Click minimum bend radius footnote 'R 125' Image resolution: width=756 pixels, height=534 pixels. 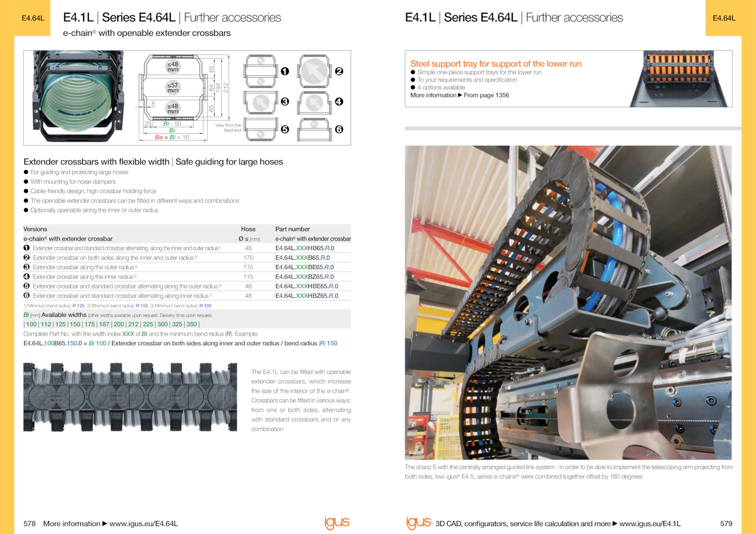pyautogui.click(x=78, y=306)
